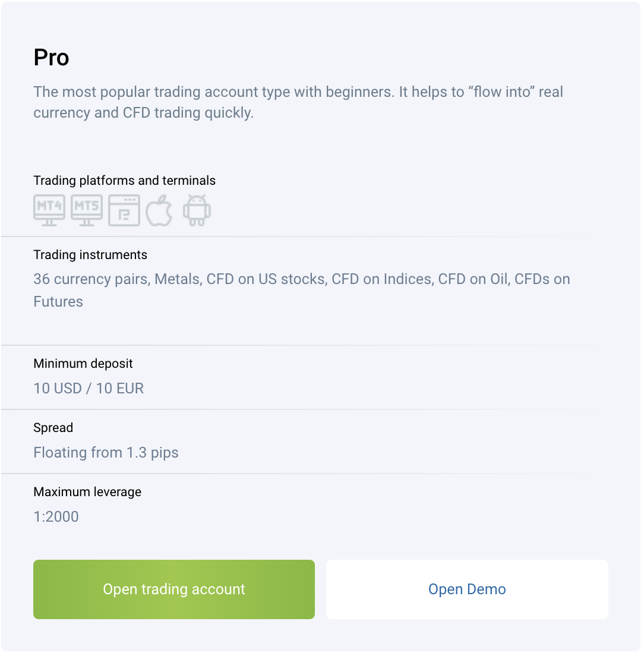The image size is (644, 656).
Task: Click the '1:2000' leverage value
Action: pos(56,517)
